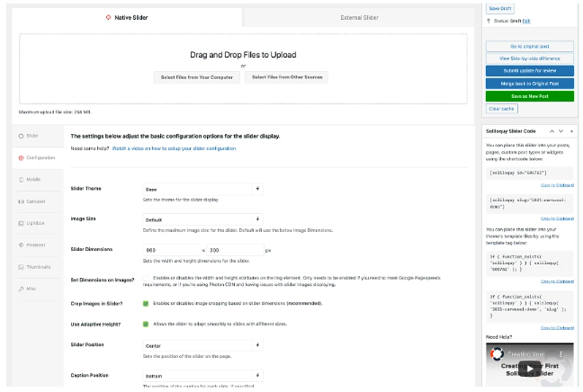Click the Mobile phone icon
The width and height of the screenshot is (583, 392).
pos(22,180)
